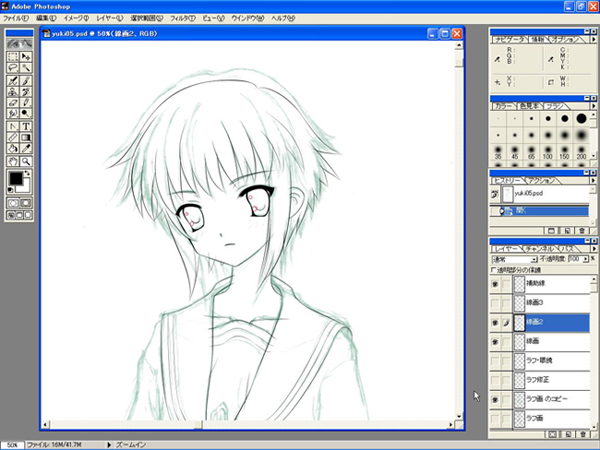
Task: Add layer mask in Layers panel
Action: (x=553, y=434)
